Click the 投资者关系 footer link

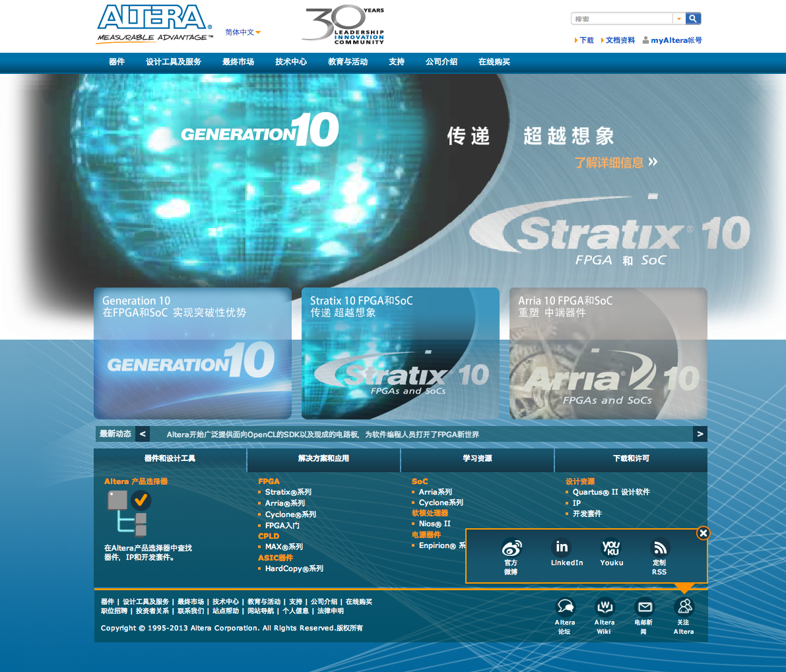point(152,611)
